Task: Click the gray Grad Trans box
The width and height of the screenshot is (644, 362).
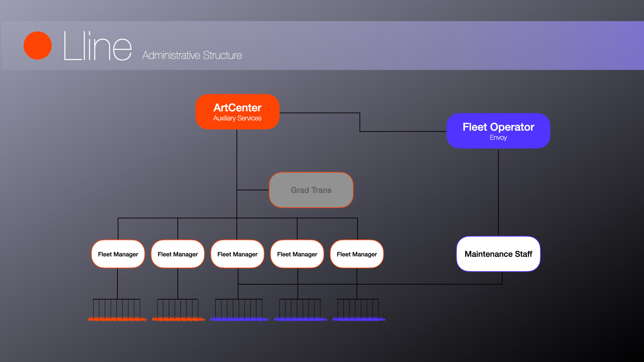Action: pos(311,190)
